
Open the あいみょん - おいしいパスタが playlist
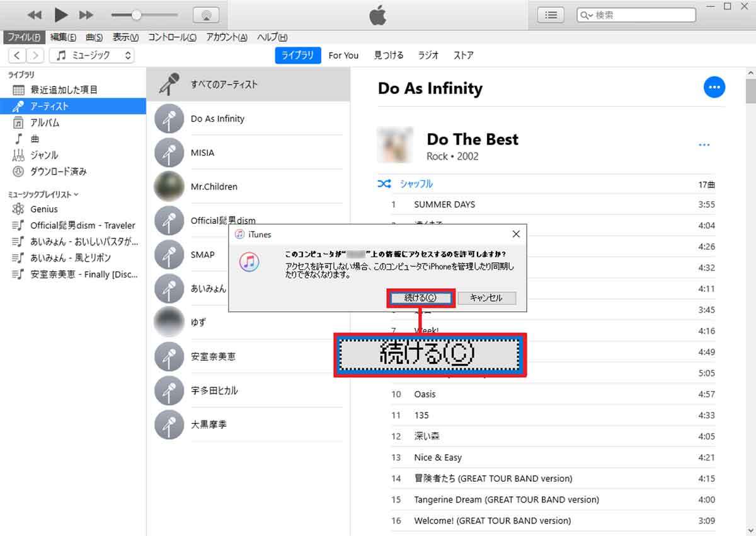73,242
